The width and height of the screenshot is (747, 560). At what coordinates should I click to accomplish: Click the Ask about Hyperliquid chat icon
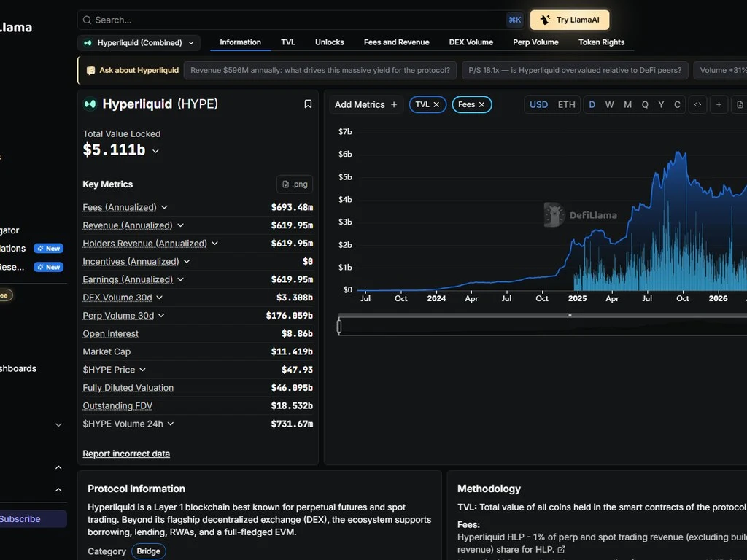[90, 71]
